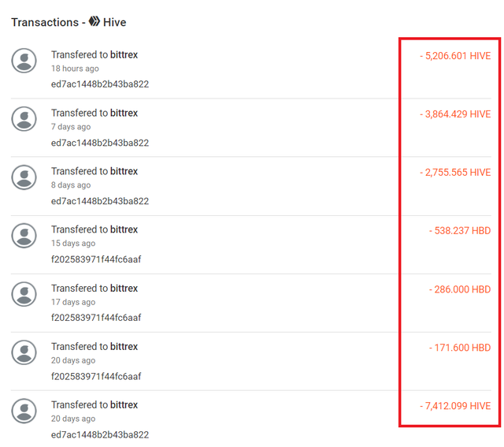Image resolution: width=504 pixels, height=447 pixels.
Task: Select amount - 3,864.429 HIVE
Action: pos(455,114)
